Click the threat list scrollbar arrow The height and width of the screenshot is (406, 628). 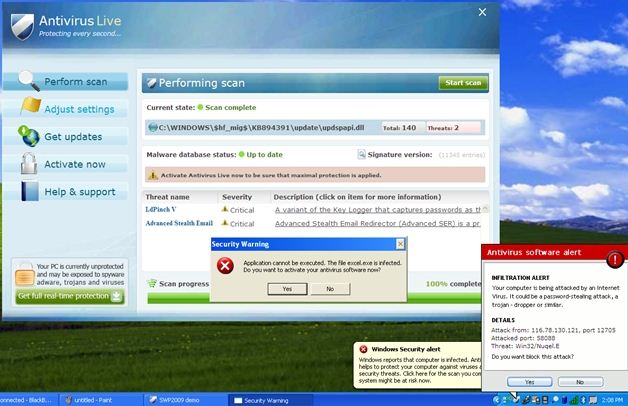click(485, 209)
